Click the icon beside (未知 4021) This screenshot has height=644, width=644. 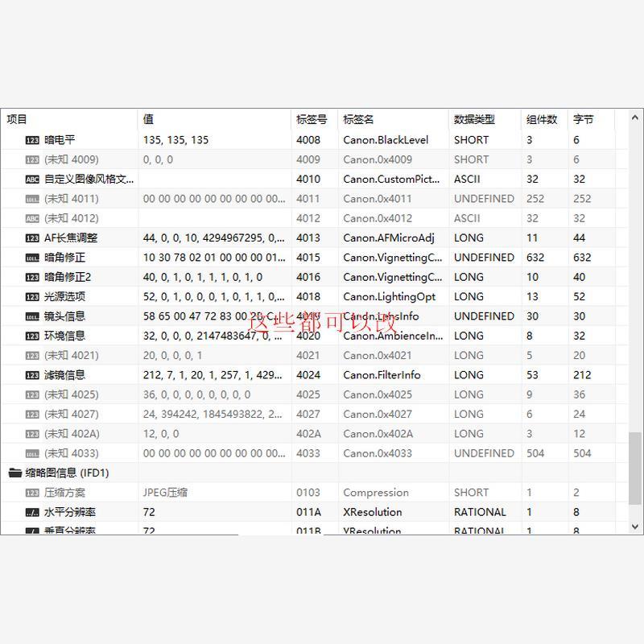pos(32,356)
